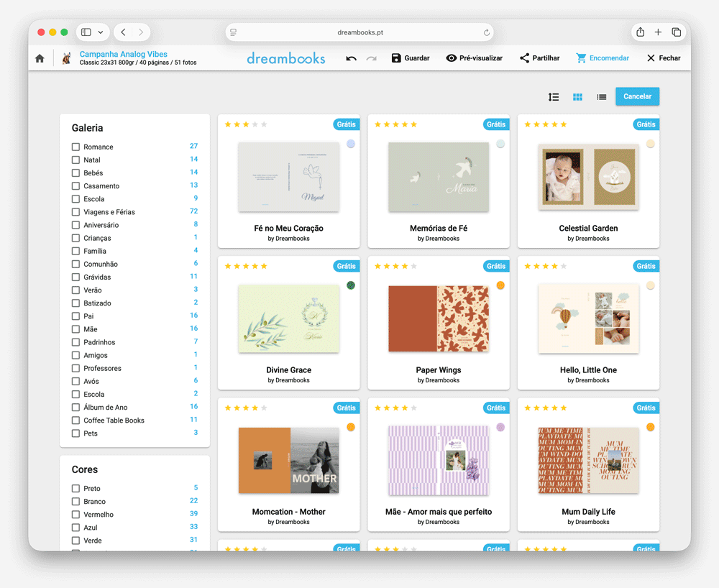Order the book with Encomendar
The height and width of the screenshot is (588, 719).
[603, 58]
